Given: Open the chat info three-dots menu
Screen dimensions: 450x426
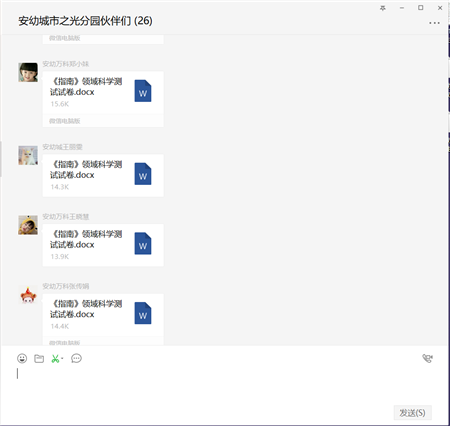Looking at the screenshot, I should (x=434, y=23).
